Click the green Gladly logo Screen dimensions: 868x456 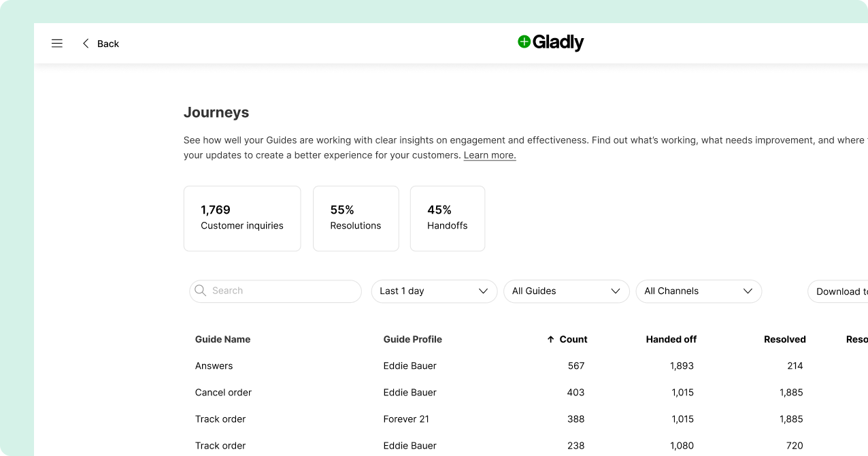click(x=550, y=42)
